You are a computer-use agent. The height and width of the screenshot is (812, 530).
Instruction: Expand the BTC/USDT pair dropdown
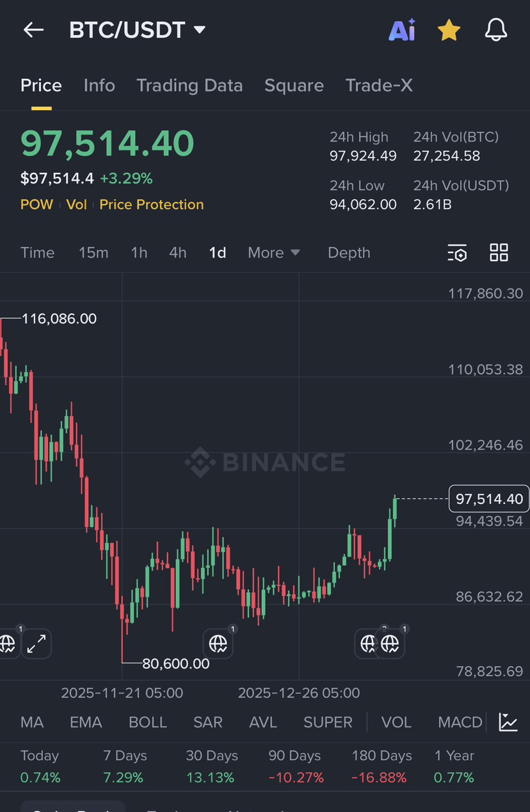(x=200, y=29)
